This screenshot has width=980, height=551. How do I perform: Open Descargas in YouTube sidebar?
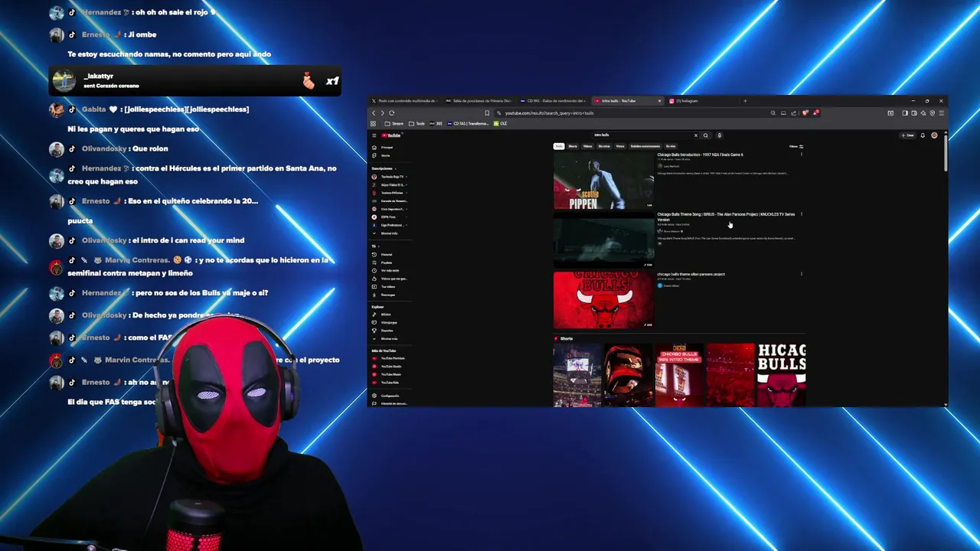click(x=383, y=295)
